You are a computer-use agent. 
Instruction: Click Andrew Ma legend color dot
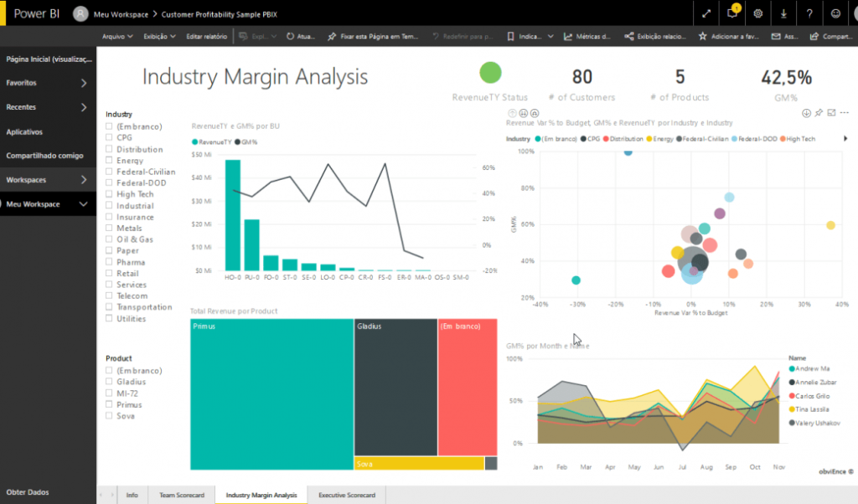click(x=792, y=368)
